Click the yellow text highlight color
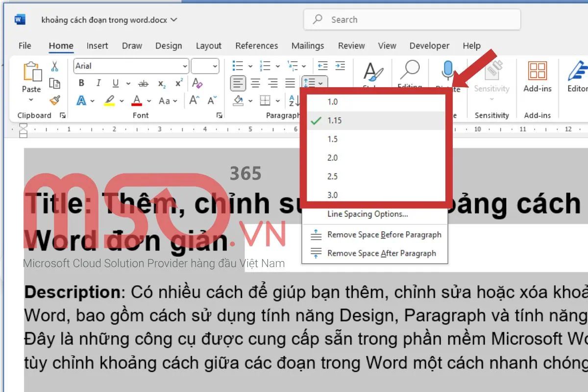The width and height of the screenshot is (588, 392). [x=109, y=100]
